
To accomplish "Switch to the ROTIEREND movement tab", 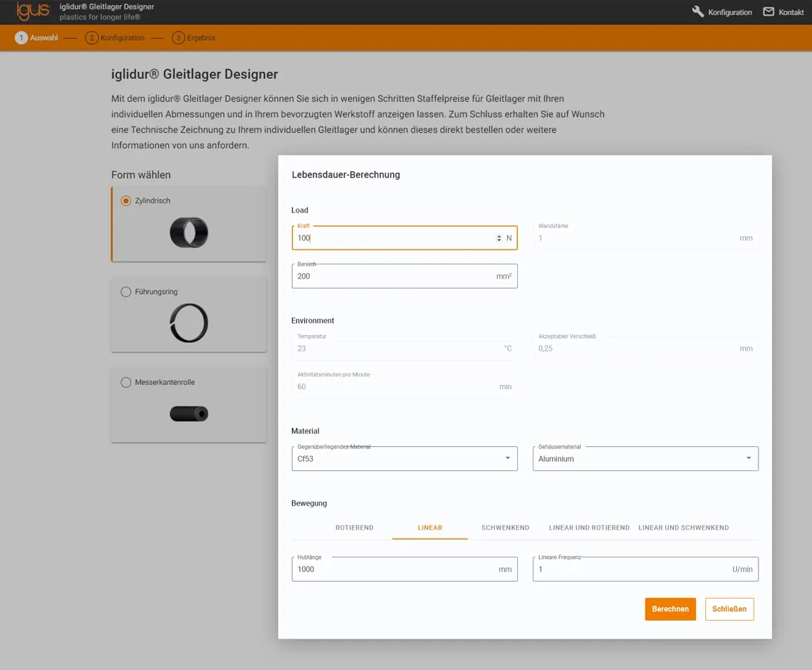I will coord(354,528).
